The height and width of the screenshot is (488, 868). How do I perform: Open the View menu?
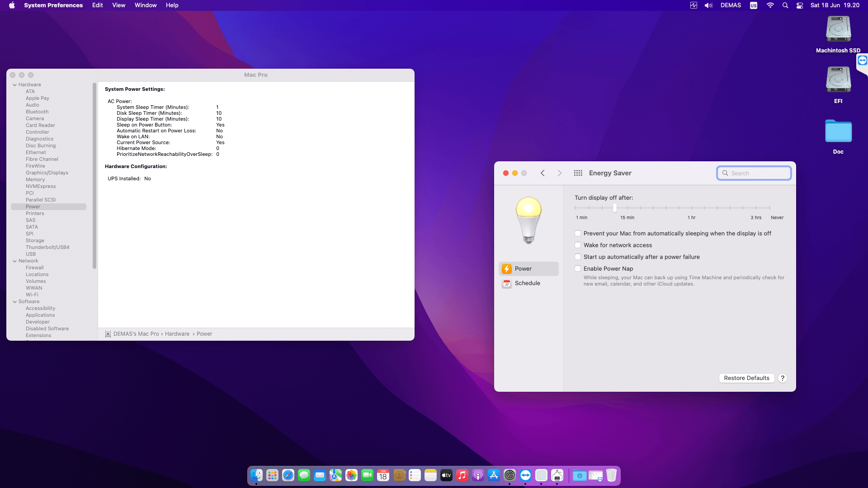(118, 5)
